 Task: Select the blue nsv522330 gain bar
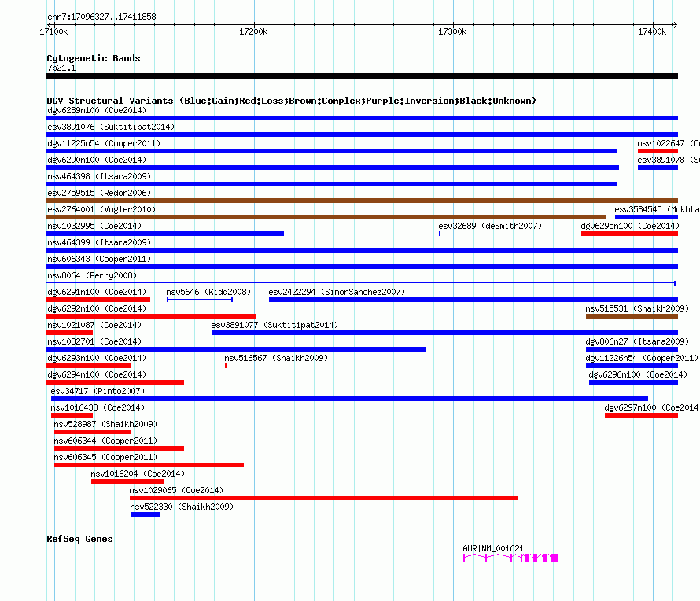click(146, 514)
